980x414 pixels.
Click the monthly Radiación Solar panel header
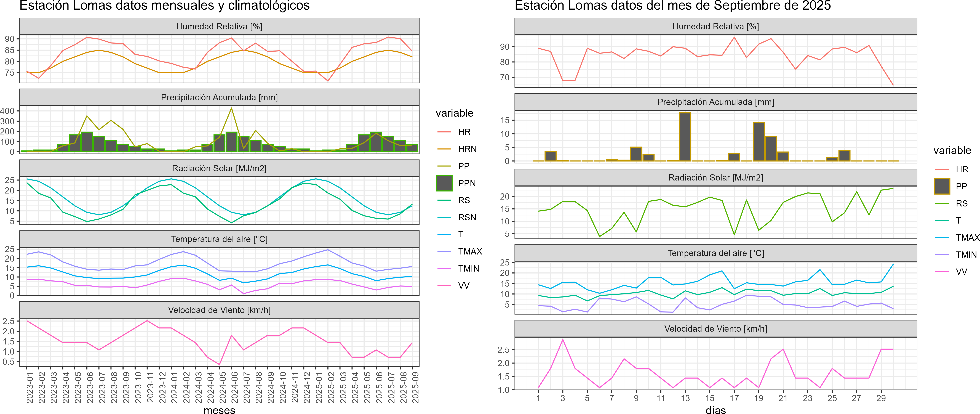(219, 168)
